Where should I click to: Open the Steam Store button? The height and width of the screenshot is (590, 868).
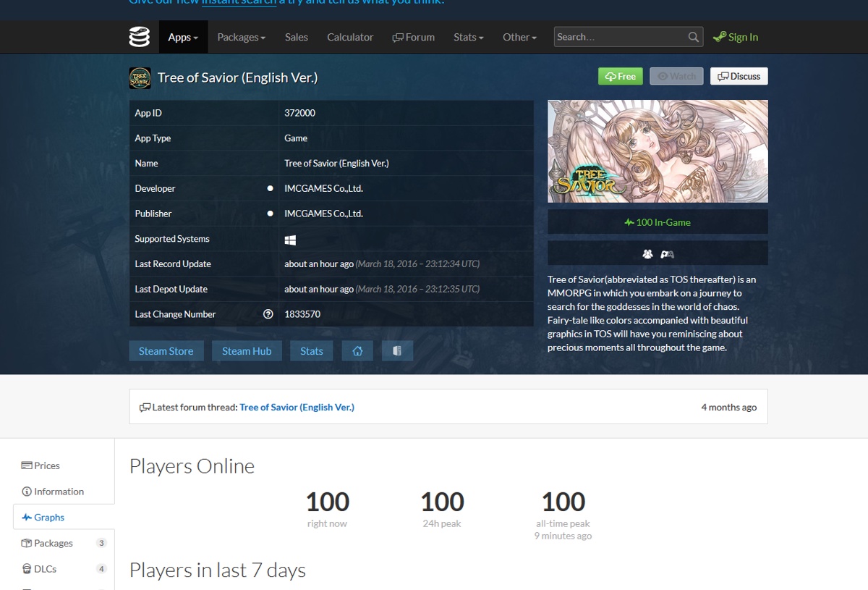point(166,351)
